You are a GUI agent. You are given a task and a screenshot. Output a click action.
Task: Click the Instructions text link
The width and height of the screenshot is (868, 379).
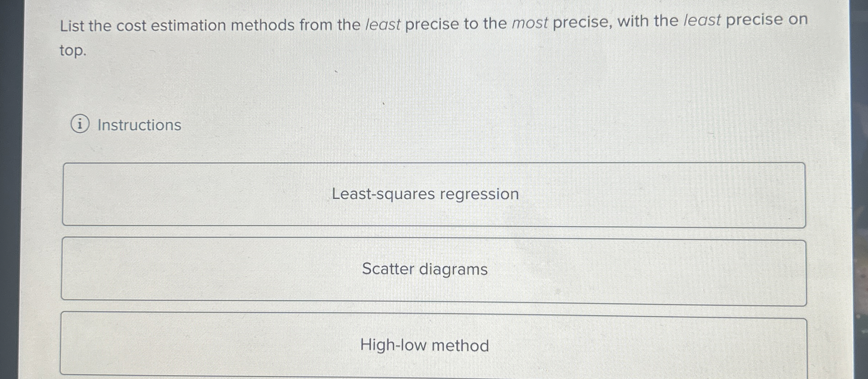point(138,125)
